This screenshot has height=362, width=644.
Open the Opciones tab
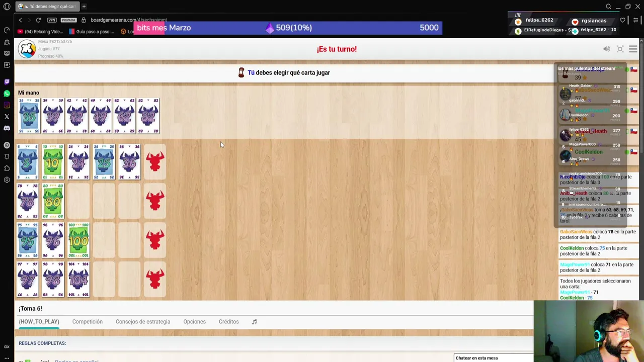pos(194,322)
